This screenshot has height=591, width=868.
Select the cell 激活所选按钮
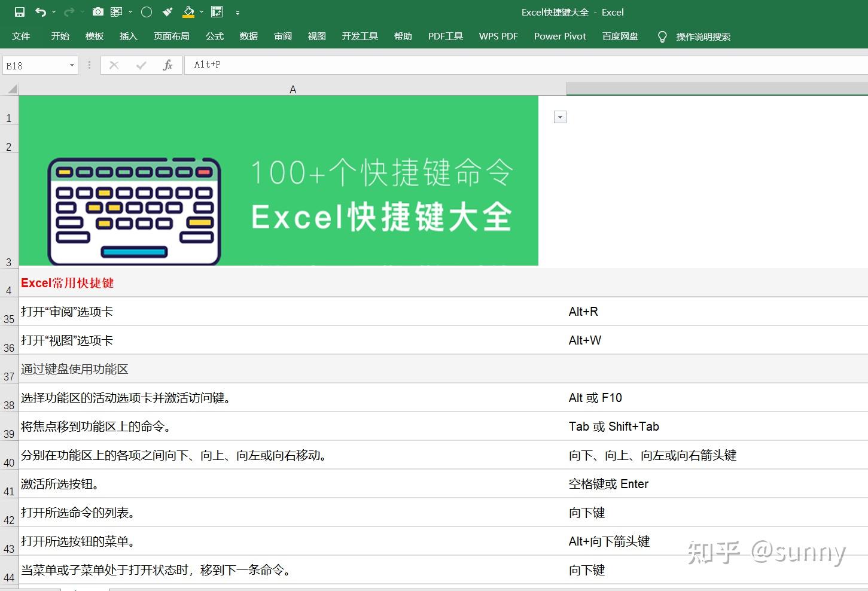(x=293, y=484)
